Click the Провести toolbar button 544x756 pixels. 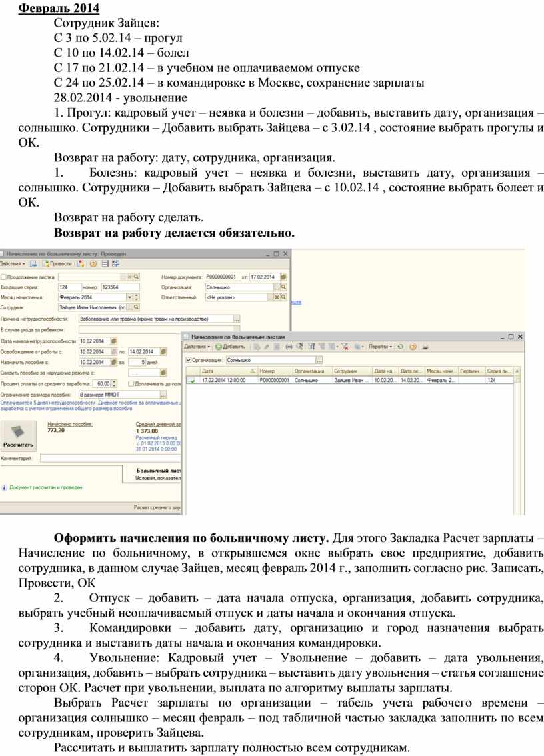[58, 264]
